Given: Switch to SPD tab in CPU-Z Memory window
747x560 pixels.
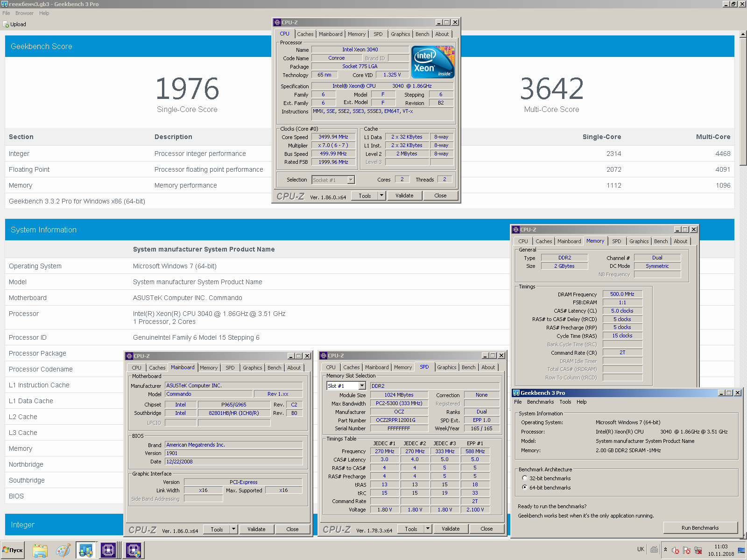Looking at the screenshot, I should [x=617, y=241].
